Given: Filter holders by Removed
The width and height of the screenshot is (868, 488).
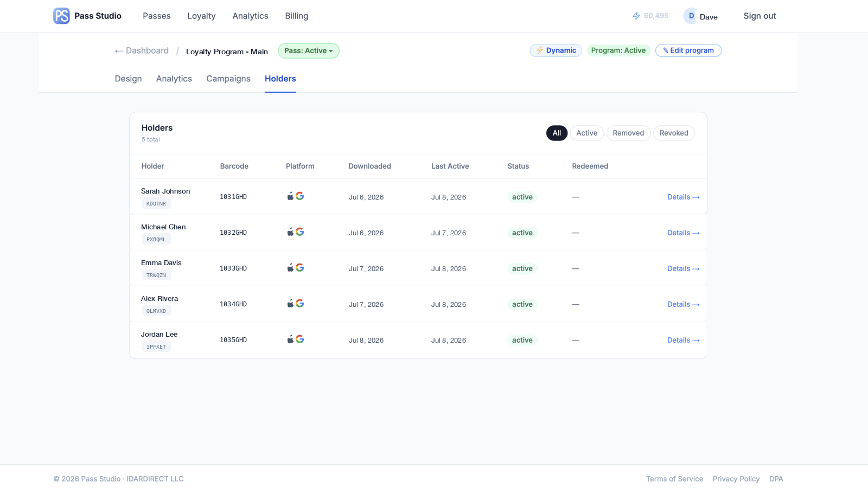Looking at the screenshot, I should 628,133.
